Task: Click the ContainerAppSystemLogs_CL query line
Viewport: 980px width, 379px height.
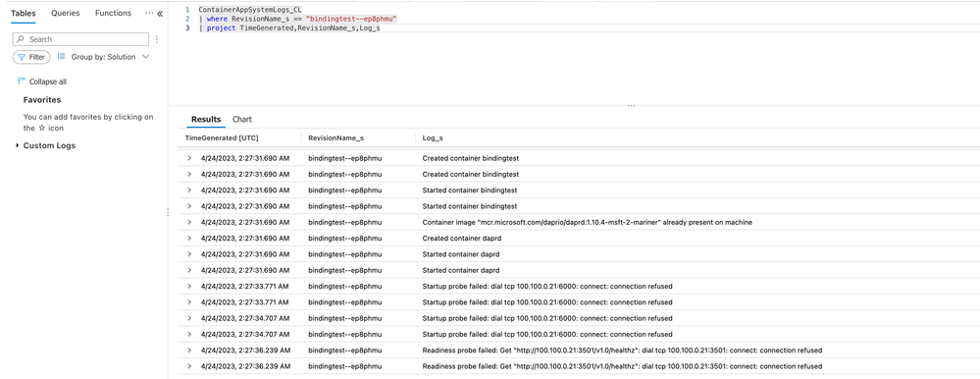Action: pyautogui.click(x=250, y=10)
